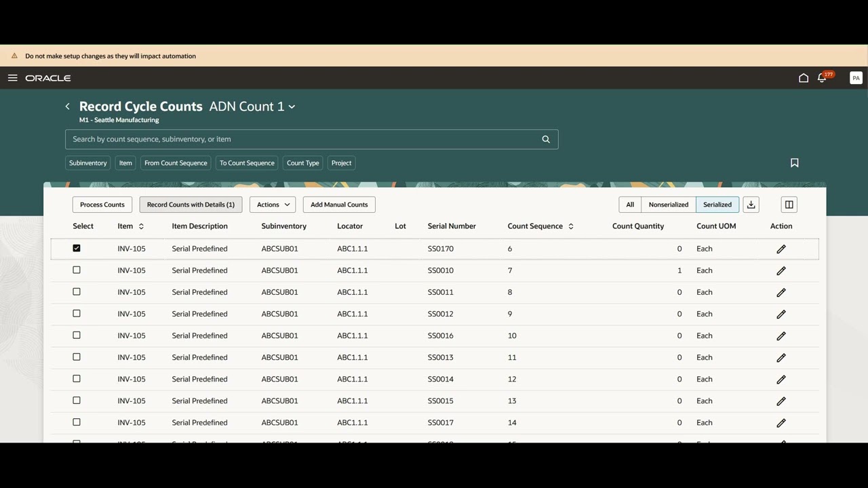This screenshot has height=488, width=868.
Task: Click the Serial Number column header
Action: 452,226
